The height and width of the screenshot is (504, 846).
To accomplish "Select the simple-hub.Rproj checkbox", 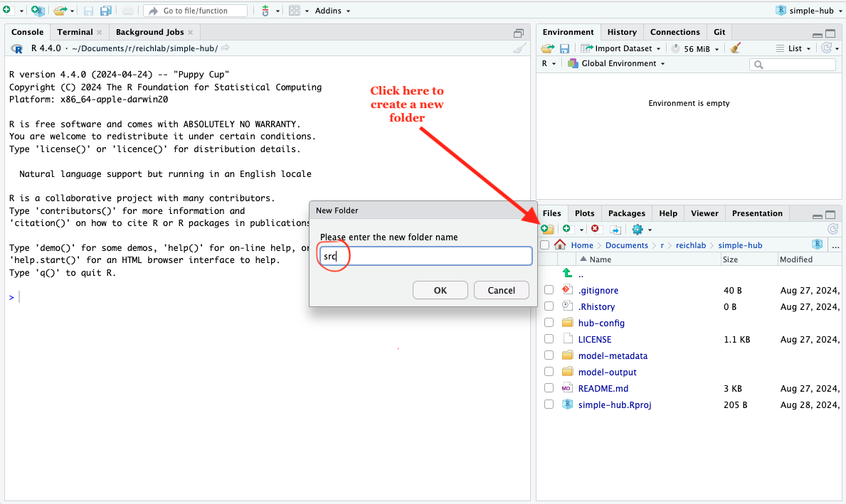I will (549, 404).
